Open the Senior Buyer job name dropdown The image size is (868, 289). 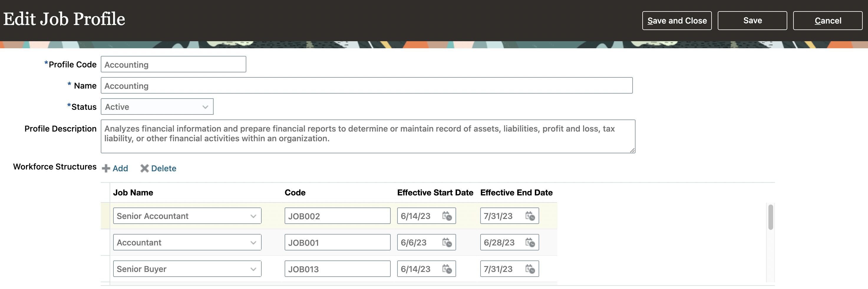click(x=253, y=269)
